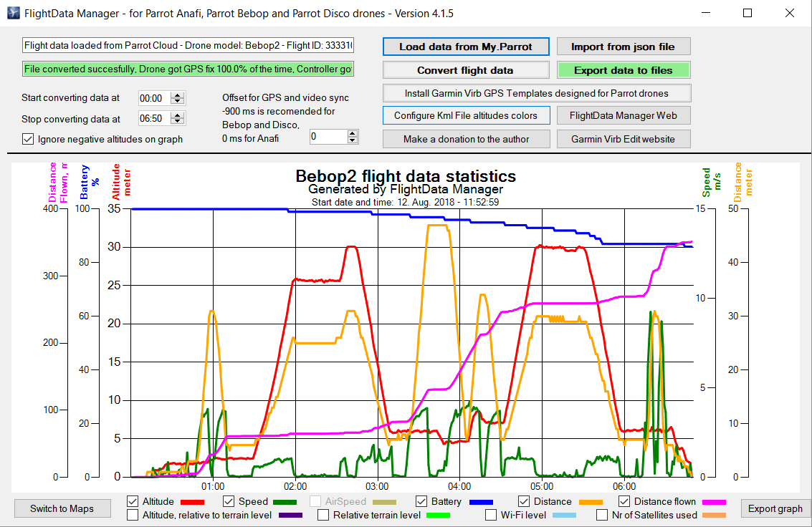Click the orange Distance color swatch
The image size is (812, 527).
click(x=591, y=502)
